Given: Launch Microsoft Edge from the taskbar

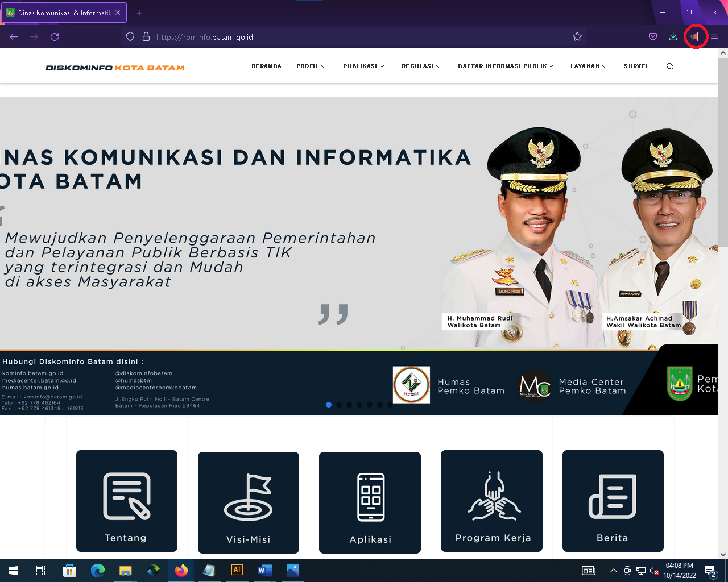Looking at the screenshot, I should coord(98,571).
